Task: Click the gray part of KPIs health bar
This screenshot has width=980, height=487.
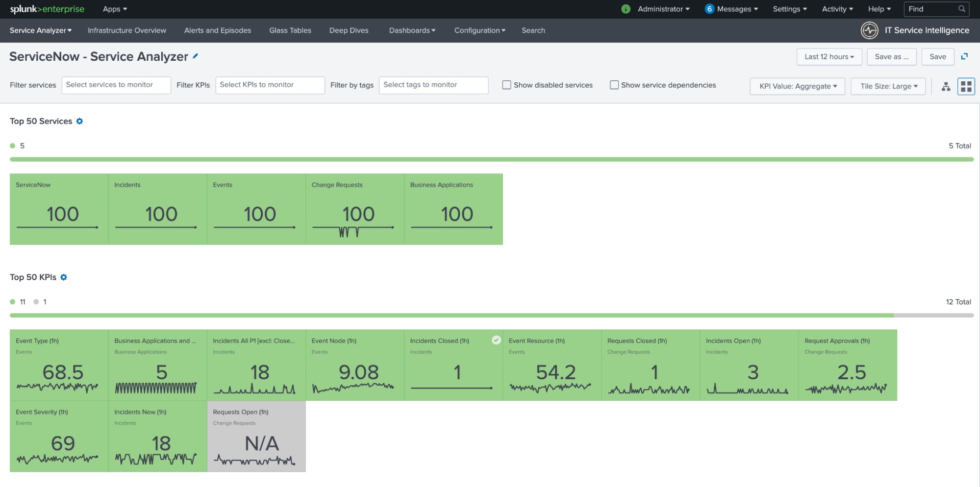Action: click(934, 316)
